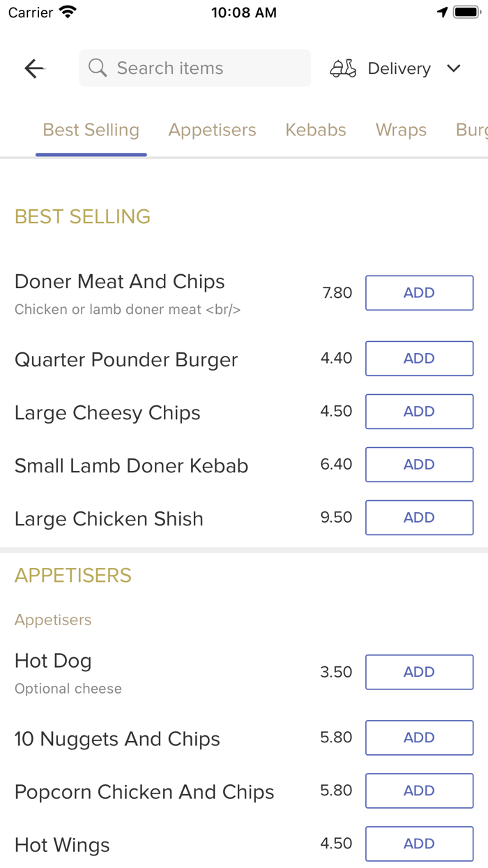488x868 pixels.
Task: Tap the Wi-Fi status icon
Action: click(68, 13)
